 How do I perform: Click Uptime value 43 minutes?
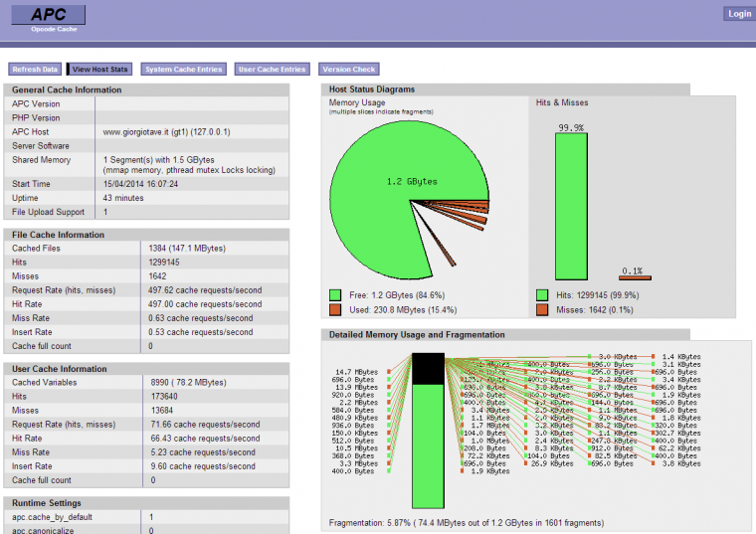[x=123, y=198]
